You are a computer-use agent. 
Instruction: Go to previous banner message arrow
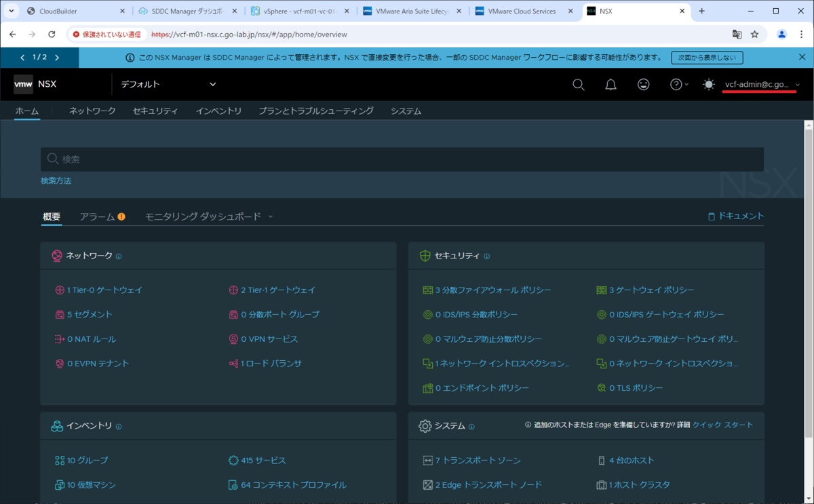point(22,58)
